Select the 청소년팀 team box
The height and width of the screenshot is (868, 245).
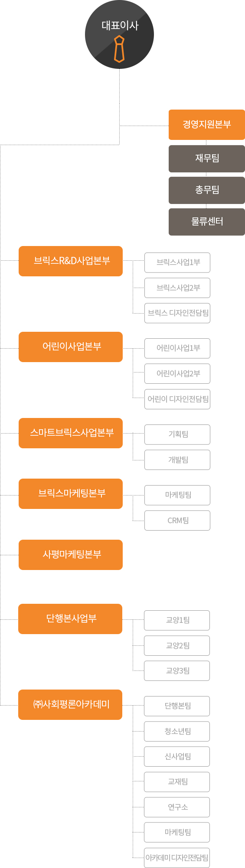point(177,732)
